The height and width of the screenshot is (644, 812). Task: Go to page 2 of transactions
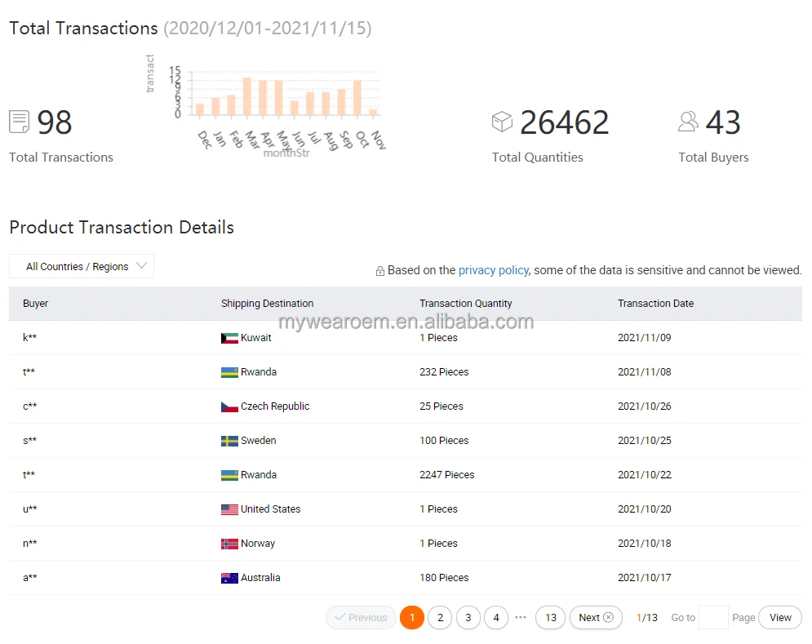point(440,618)
